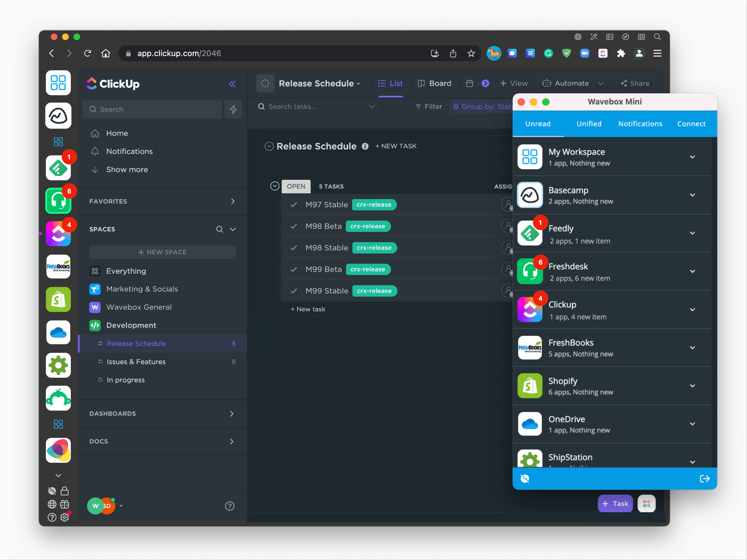Open the Grammarly extension icon in toolbar
Screen dimensions: 747x560
pos(548,53)
